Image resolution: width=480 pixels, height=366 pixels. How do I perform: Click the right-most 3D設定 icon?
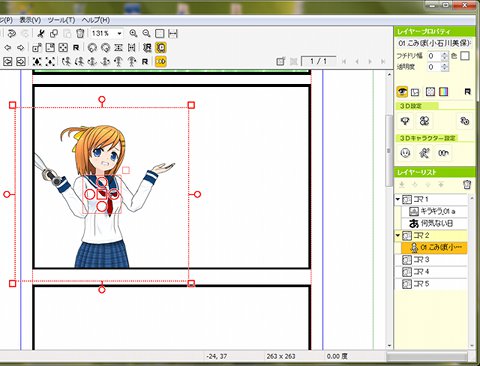coord(465,121)
